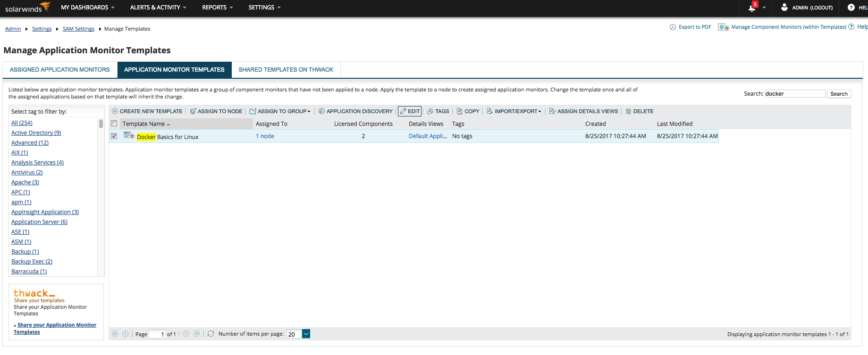
Task: Click the Application Discovery icon
Action: (x=321, y=111)
